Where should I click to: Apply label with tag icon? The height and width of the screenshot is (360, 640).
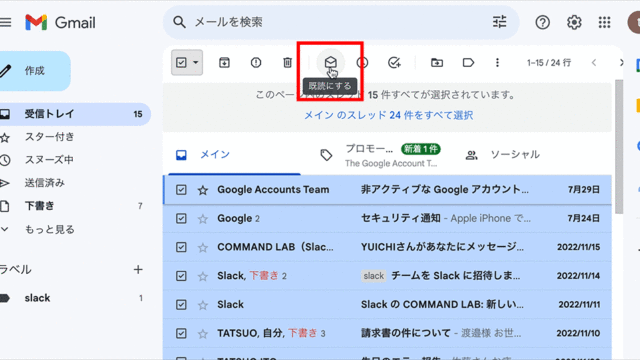click(468, 62)
